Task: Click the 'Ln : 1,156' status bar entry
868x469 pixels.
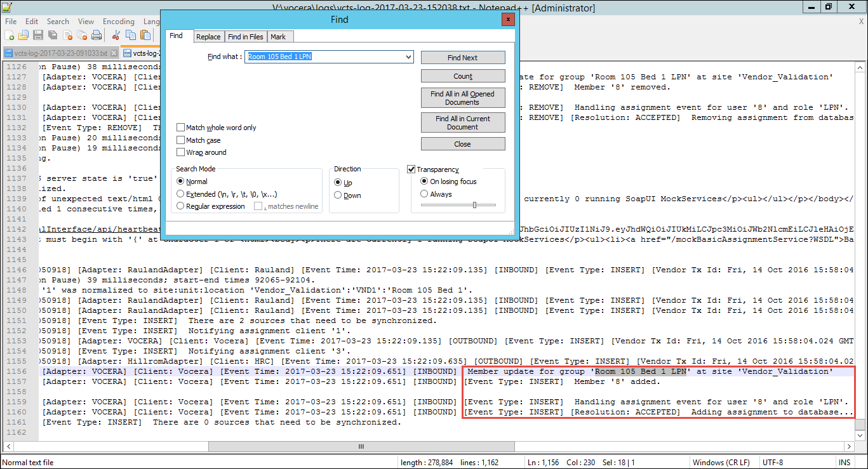Action: coord(543,463)
